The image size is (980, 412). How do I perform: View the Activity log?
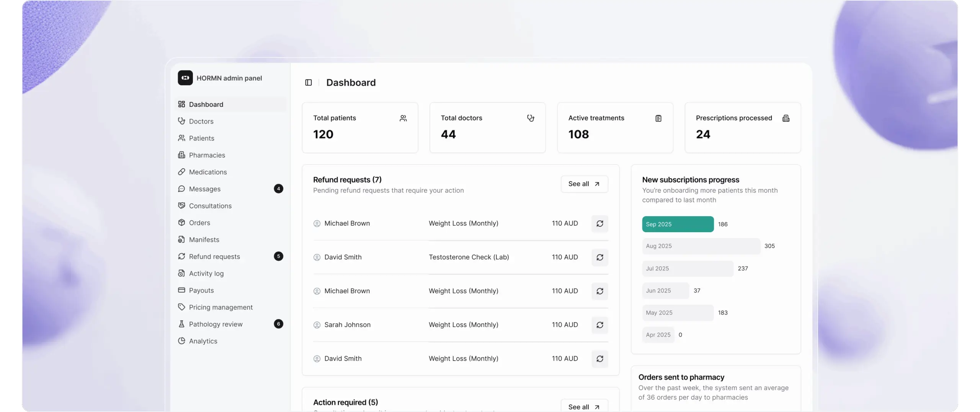230,274
